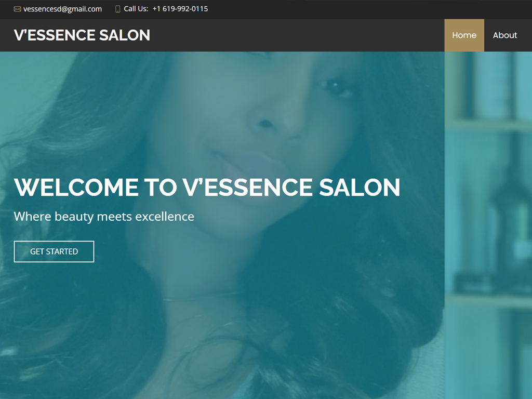Click the V'ESSENCE SALON site logo
Image resolution: width=532 pixels, height=399 pixels.
82,35
